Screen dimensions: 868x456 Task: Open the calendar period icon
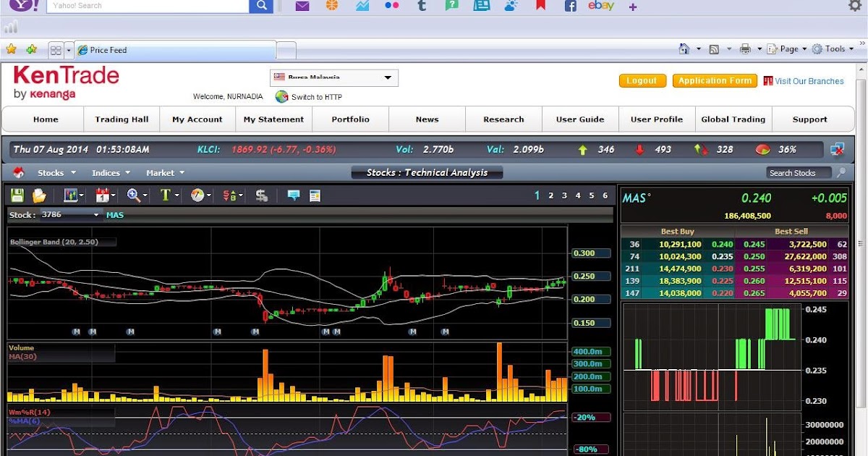pyautogui.click(x=102, y=195)
